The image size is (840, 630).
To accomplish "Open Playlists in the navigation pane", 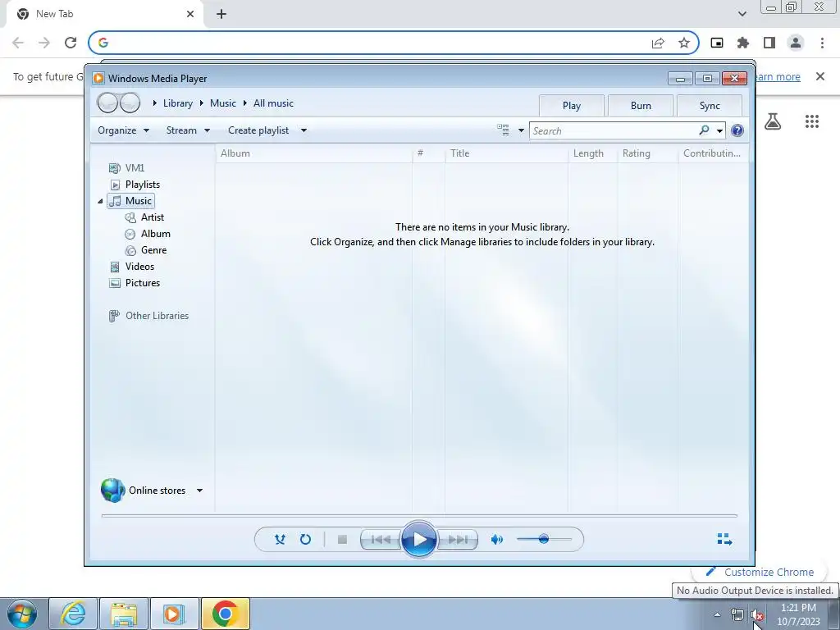I will coord(143,185).
